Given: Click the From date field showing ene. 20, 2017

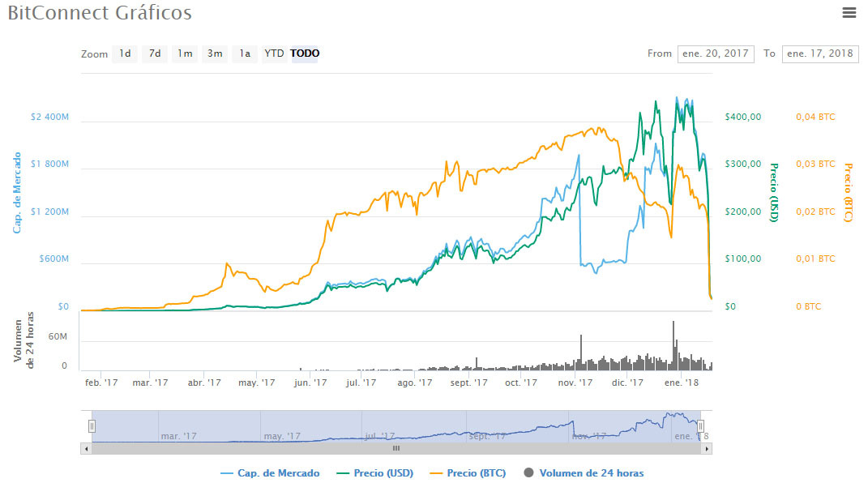Looking at the screenshot, I should 716,53.
